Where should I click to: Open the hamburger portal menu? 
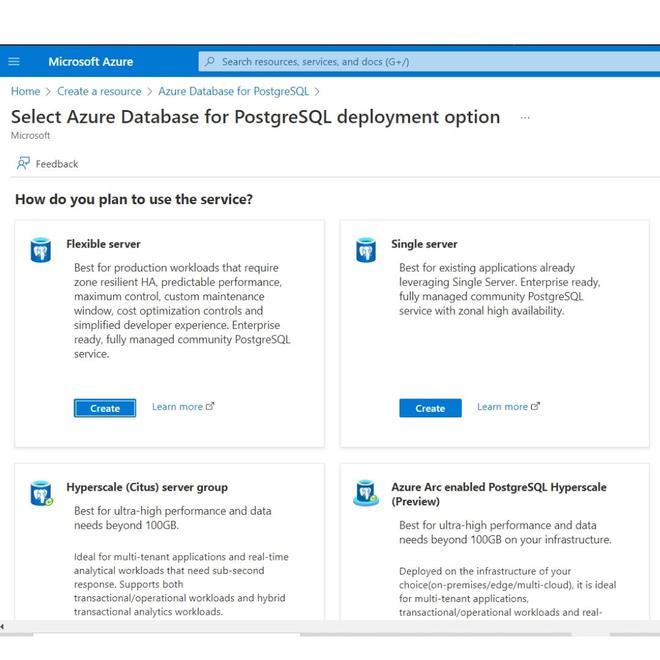click(14, 62)
